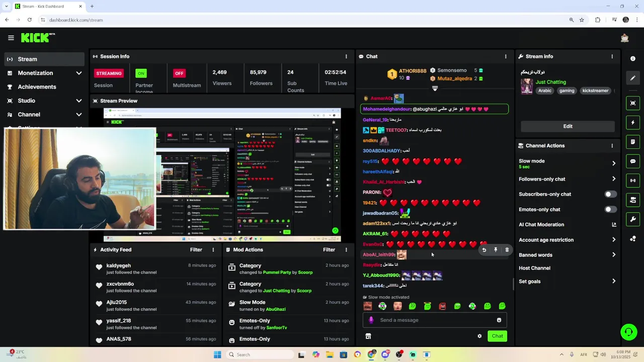Collapse the chat leaderboard arrow
Viewport: 644px width, 362px height.
pos(435,88)
